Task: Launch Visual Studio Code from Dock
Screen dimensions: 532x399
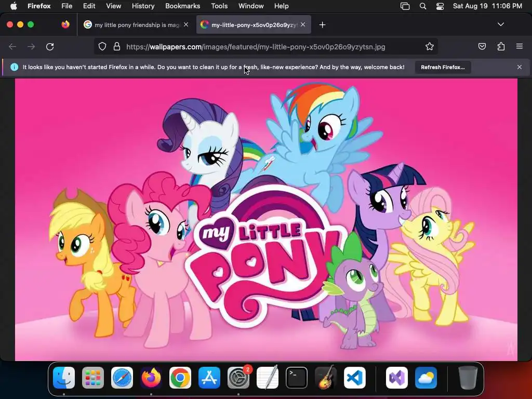Action: [355, 378]
